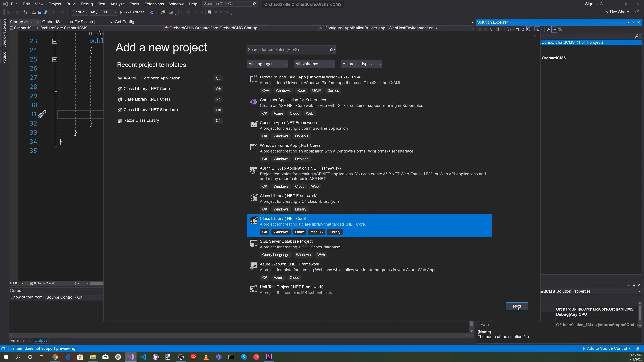Open the All languages filter dropdown
The width and height of the screenshot is (644, 362).
[x=267, y=64]
